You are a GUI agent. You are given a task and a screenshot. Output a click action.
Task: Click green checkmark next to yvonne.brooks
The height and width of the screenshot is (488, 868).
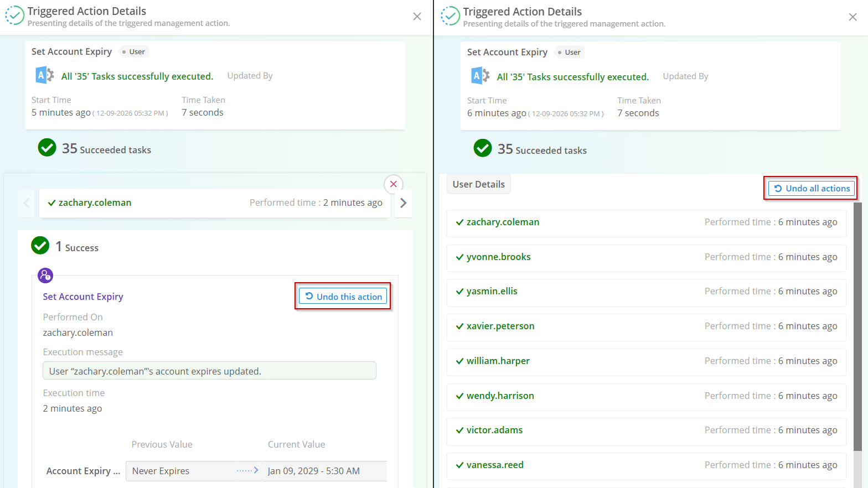(459, 257)
